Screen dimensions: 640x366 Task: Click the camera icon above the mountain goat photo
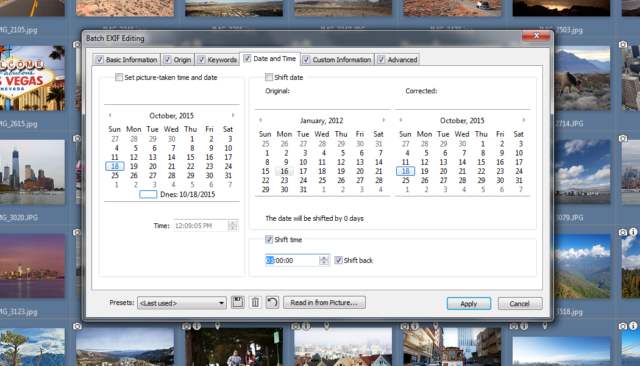click(x=623, y=44)
